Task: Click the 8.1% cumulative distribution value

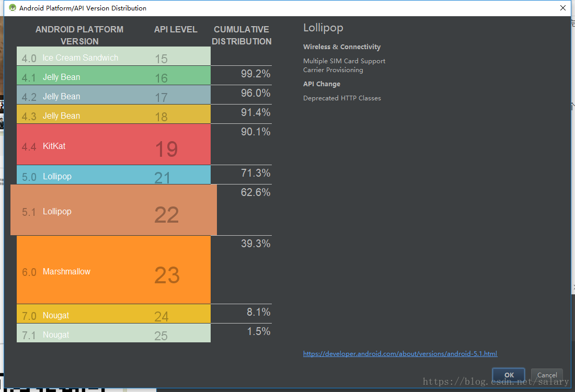Action: pos(259,312)
